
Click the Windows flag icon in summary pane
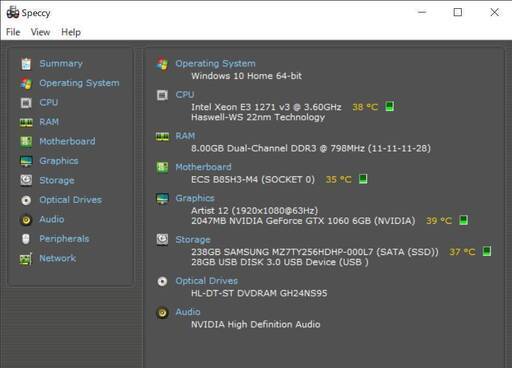[x=162, y=63]
